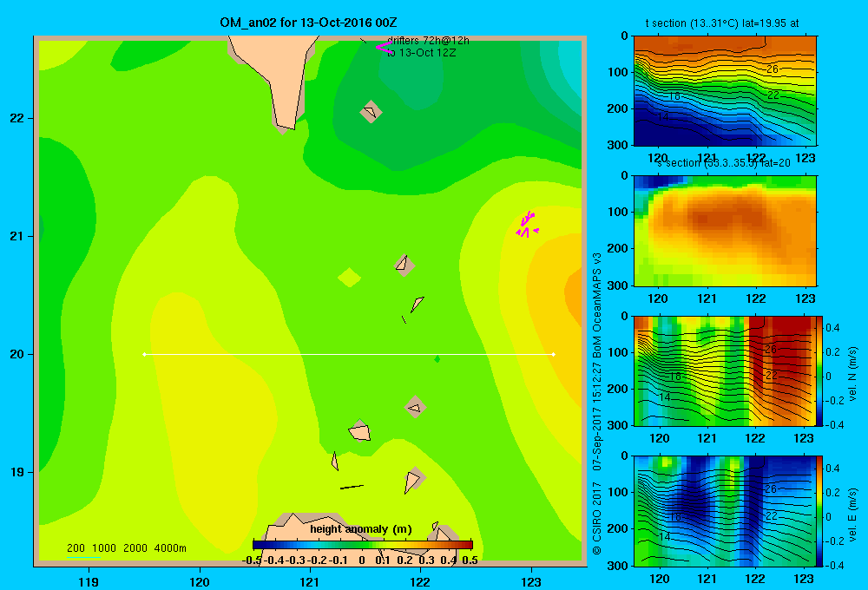Open the temperature section panel
This screenshot has width=868, height=590.
(725, 91)
